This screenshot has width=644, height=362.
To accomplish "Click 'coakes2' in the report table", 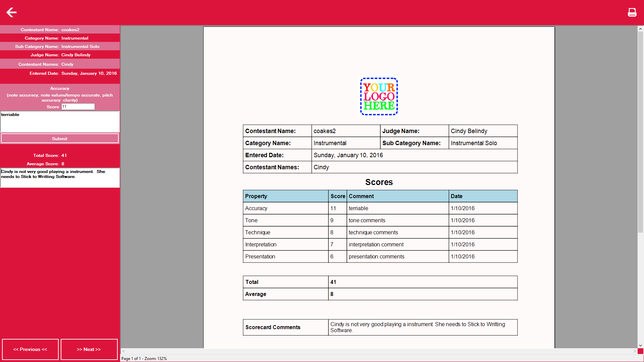I will (324, 131).
